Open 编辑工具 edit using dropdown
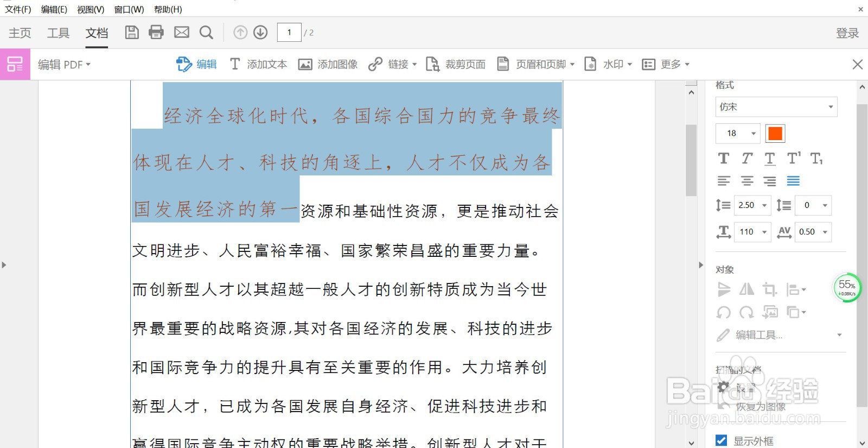This screenshot has height=448, width=868. coord(780,335)
